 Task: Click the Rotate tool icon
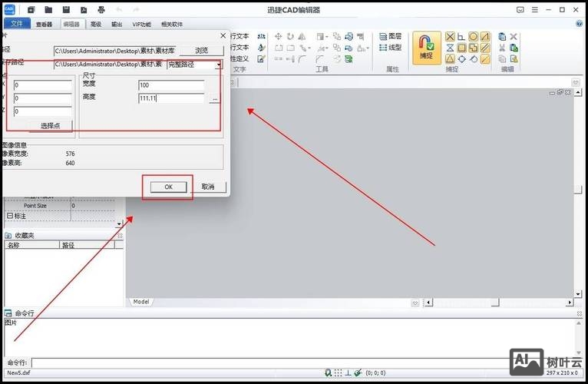tap(290, 36)
